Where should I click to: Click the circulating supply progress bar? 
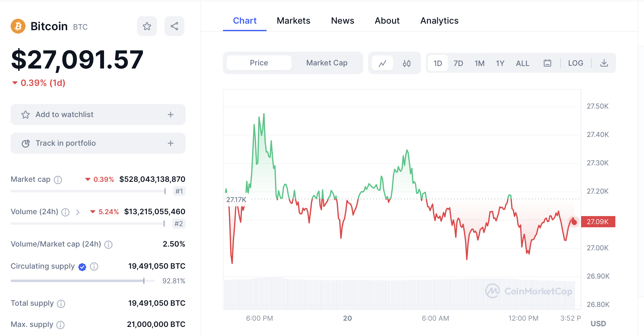[83, 281]
